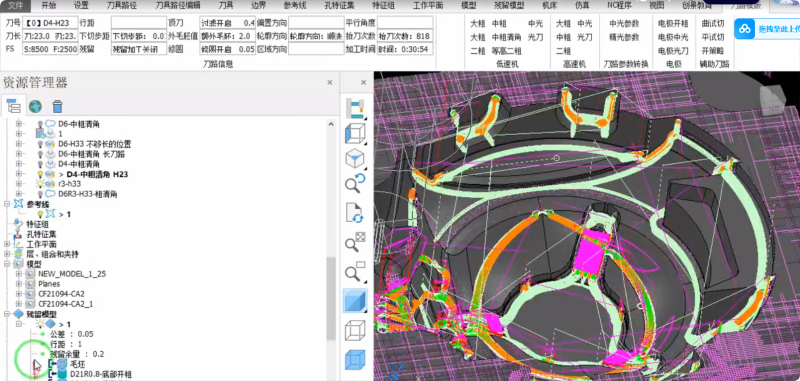Toggle lightbulb for stock model 1
Screen dimensions: 800x381
click(x=40, y=324)
